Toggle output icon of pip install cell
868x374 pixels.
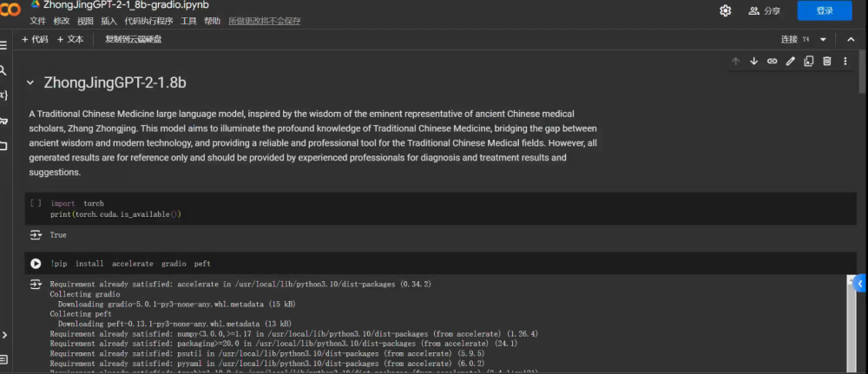coord(36,285)
